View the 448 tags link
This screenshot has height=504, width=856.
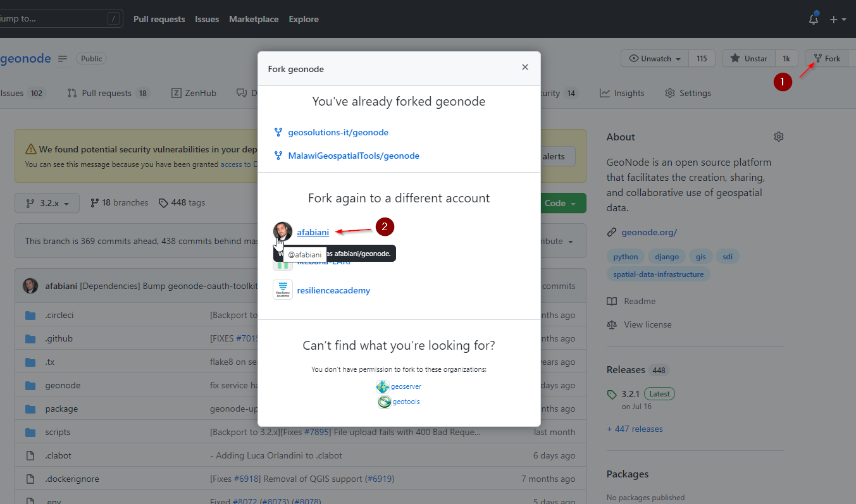[x=182, y=203]
